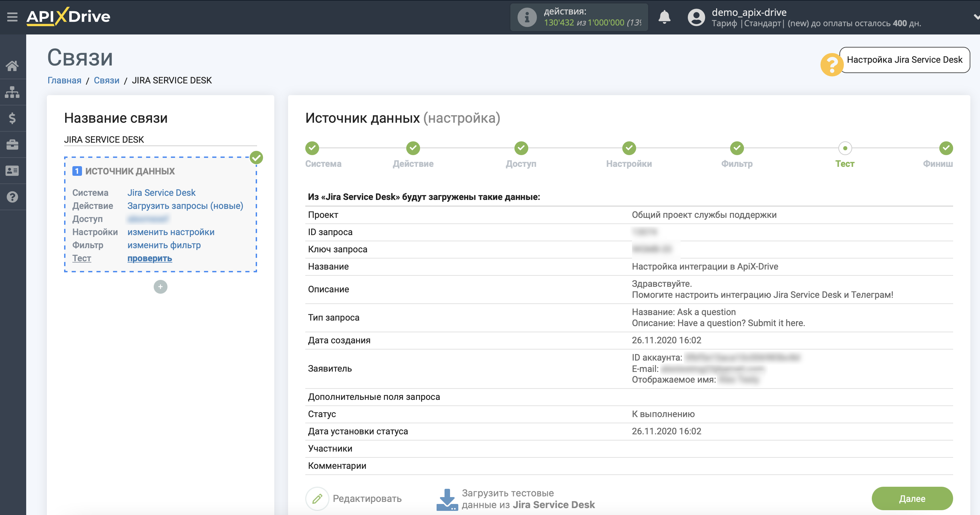Open the Настройка Jira Service Desk help
Image resolution: width=980 pixels, height=515 pixels.
tap(904, 60)
